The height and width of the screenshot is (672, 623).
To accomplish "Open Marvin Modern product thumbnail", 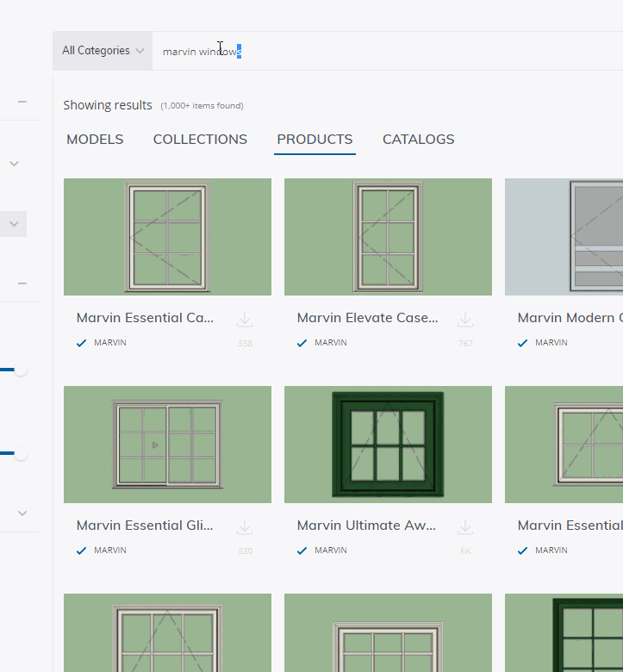I will tap(564, 237).
